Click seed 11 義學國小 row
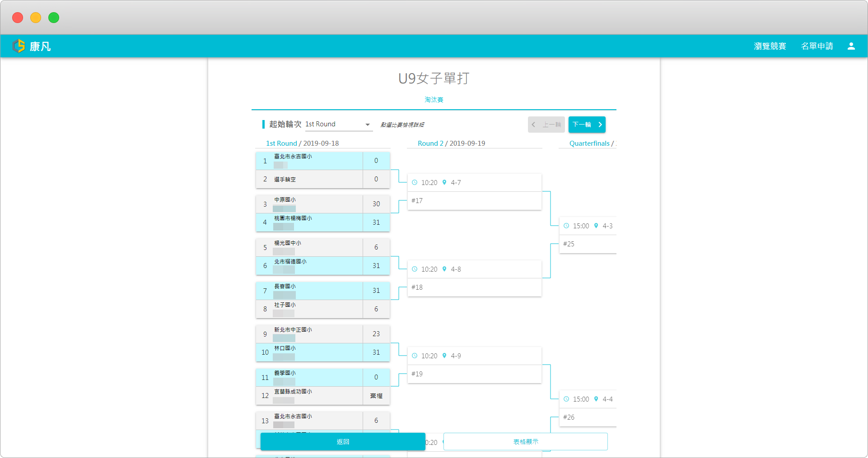Screen dimensions: 868x458 click(323, 377)
